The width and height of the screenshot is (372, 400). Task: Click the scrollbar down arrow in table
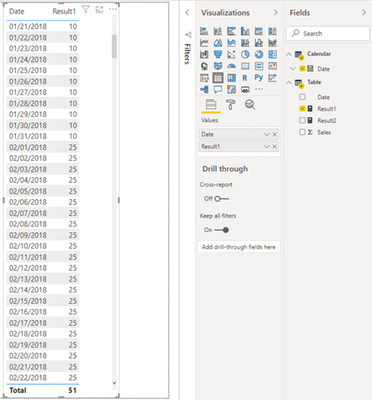pyautogui.click(x=114, y=383)
